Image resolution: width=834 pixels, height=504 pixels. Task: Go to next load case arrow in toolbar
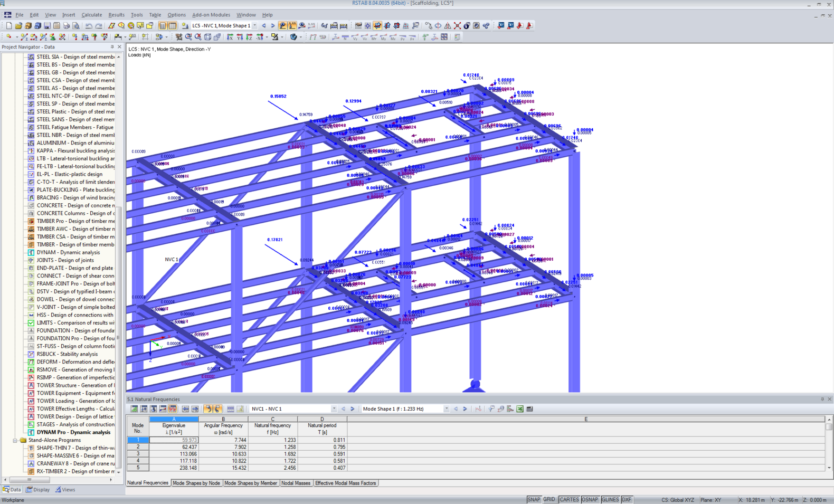click(x=273, y=25)
